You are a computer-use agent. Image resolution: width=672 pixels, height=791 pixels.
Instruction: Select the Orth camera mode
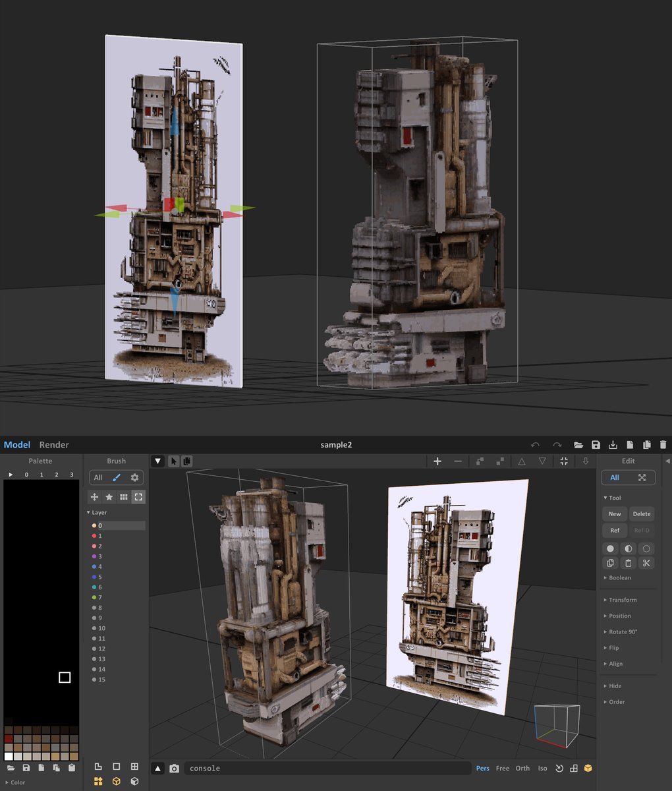point(522,769)
